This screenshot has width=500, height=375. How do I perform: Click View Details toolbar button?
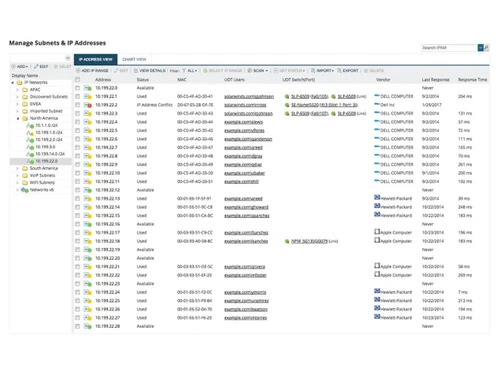pyautogui.click(x=150, y=71)
